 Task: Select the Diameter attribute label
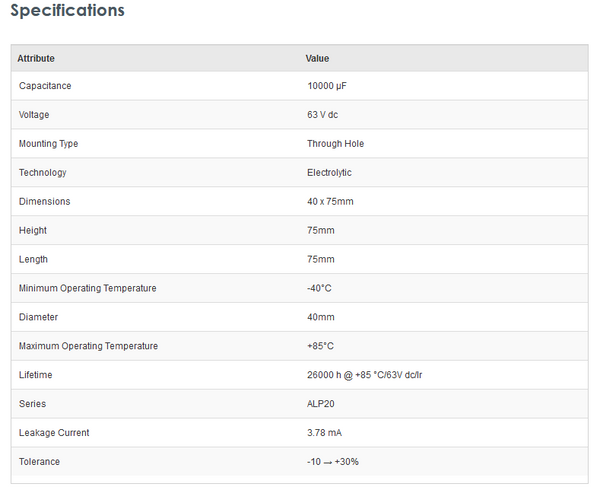pyautogui.click(x=38, y=318)
